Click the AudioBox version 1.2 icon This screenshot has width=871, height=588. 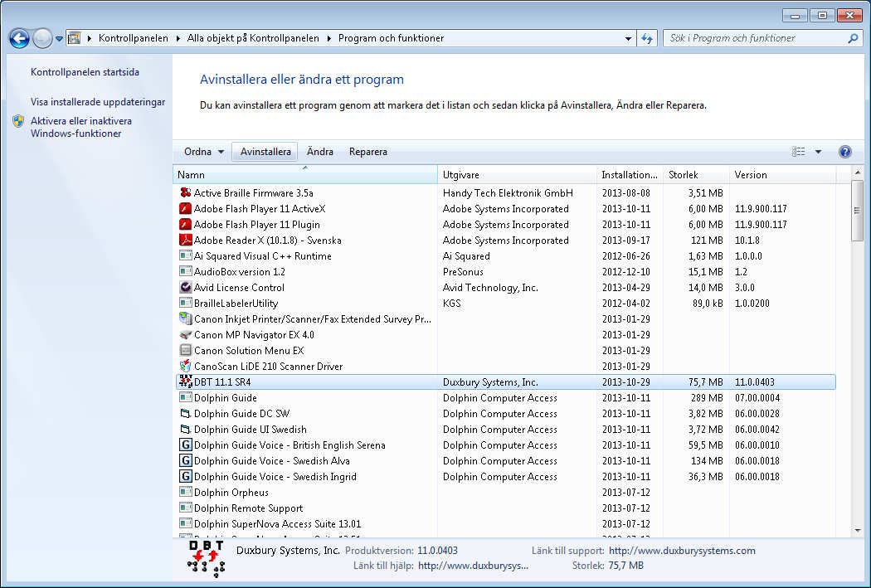point(186,271)
